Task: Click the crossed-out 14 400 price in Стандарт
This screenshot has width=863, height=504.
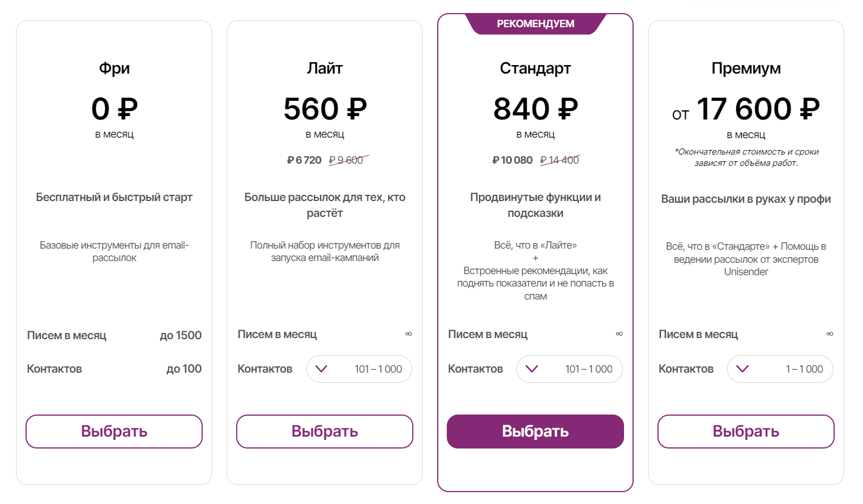Action: pos(559,160)
